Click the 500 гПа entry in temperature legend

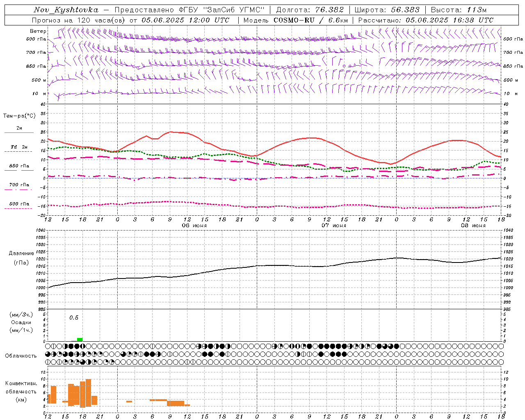click(19, 203)
